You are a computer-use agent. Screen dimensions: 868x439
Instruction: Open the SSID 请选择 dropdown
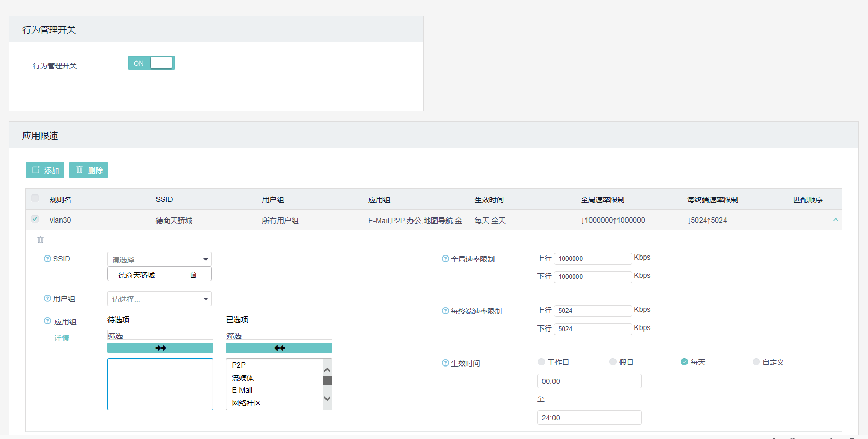point(159,259)
